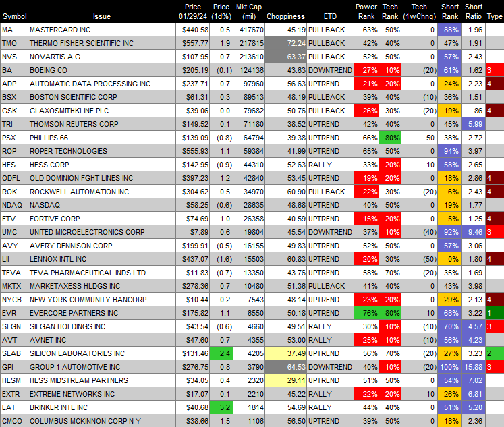This screenshot has width=504, height=427.
Task: Click the 64.53 choppiness for GPI
Action: click(285, 367)
